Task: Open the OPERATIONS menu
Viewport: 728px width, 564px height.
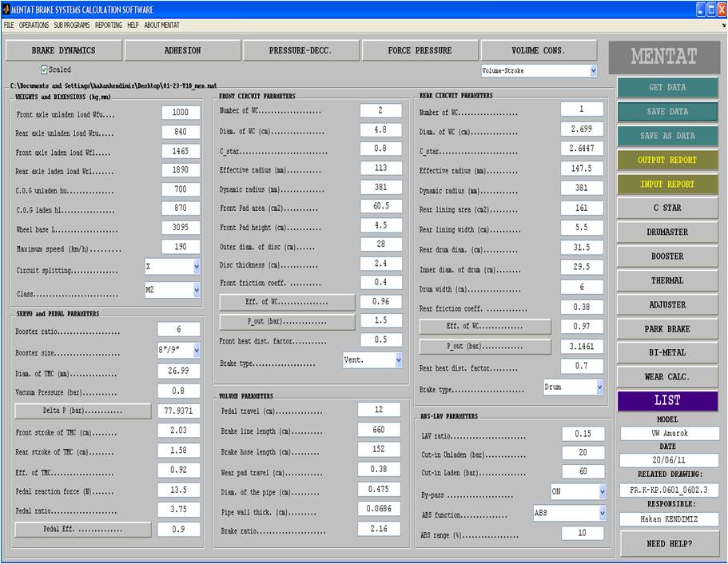Action: tap(34, 26)
